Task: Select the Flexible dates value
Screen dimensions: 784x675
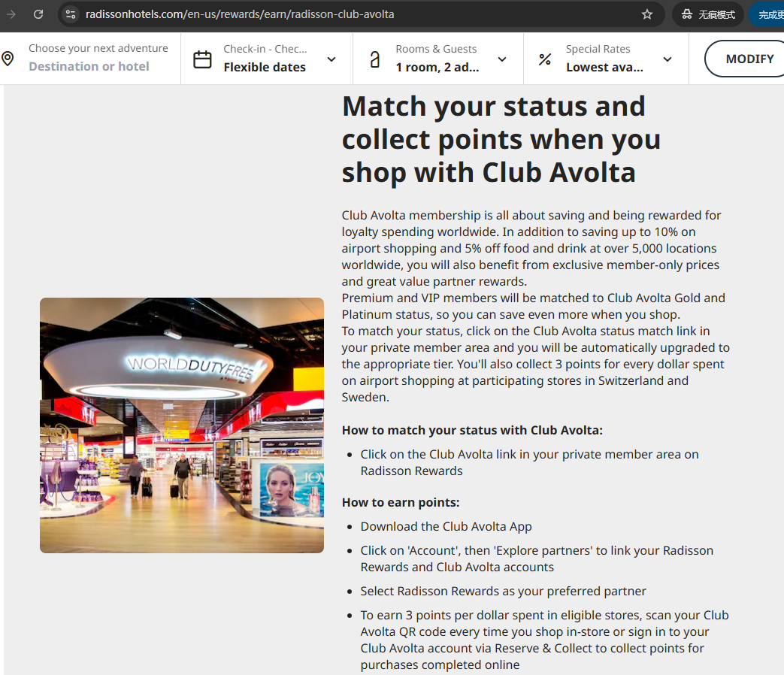Action: pos(265,67)
